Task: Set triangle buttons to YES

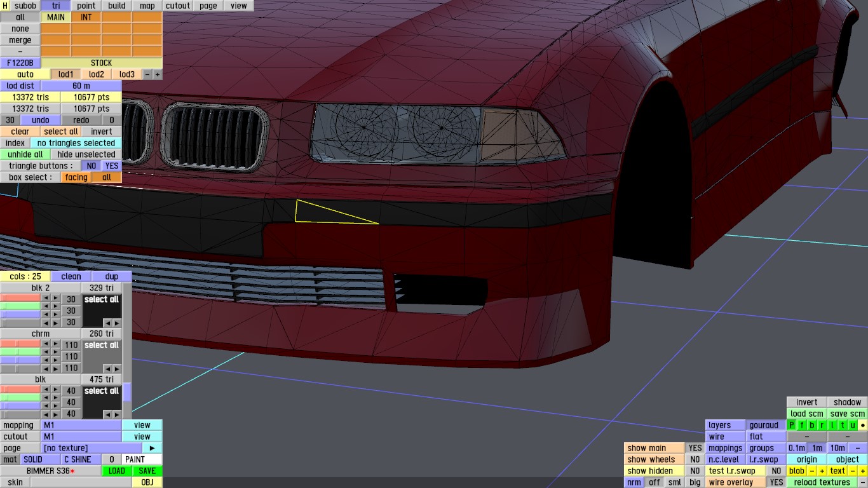Action: [112, 166]
